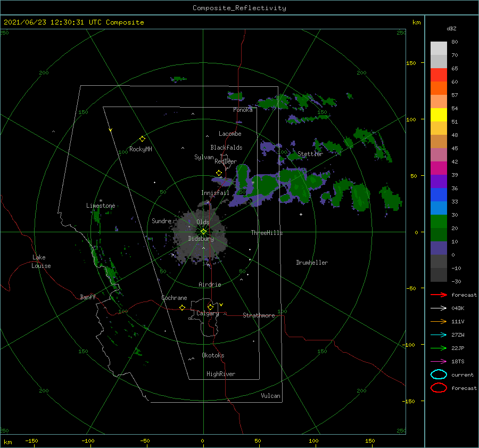Viewport: 479px width, 448px height.
Task: Click the RockyMH label
Action: (x=141, y=149)
